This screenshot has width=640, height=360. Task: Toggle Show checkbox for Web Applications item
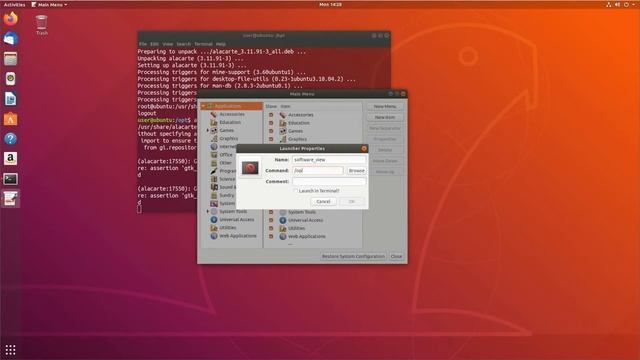click(x=271, y=236)
